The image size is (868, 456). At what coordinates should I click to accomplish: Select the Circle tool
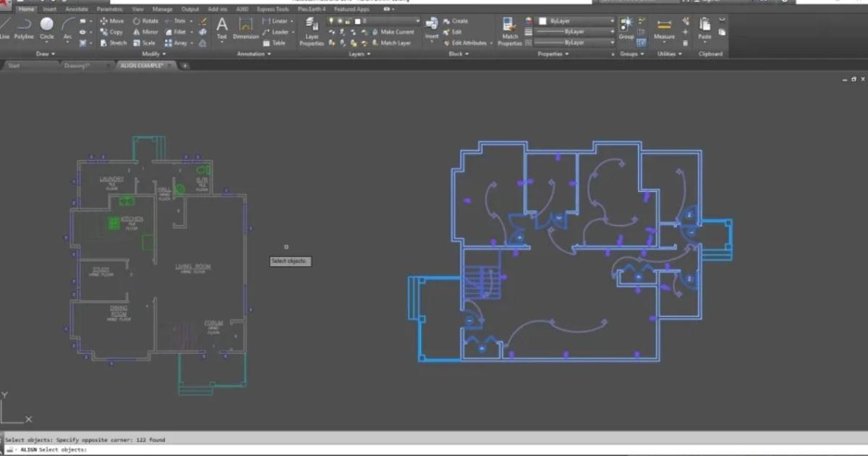pyautogui.click(x=47, y=28)
